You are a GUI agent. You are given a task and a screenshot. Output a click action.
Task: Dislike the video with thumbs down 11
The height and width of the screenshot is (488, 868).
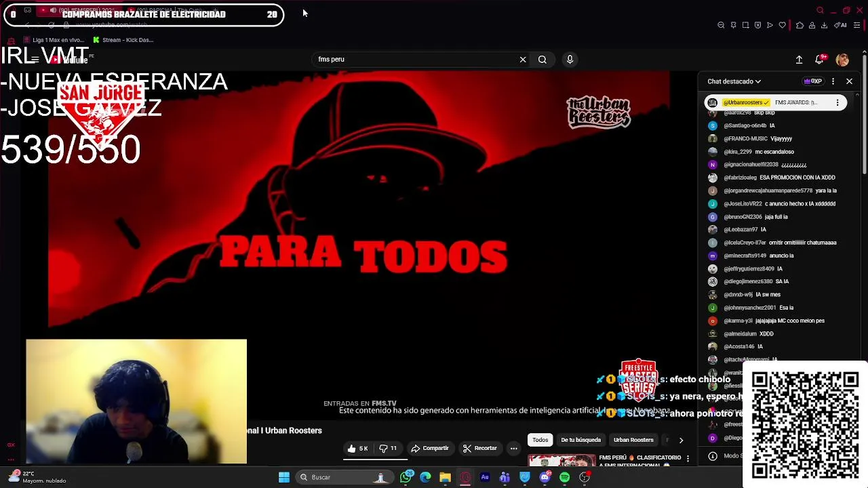[x=389, y=448]
